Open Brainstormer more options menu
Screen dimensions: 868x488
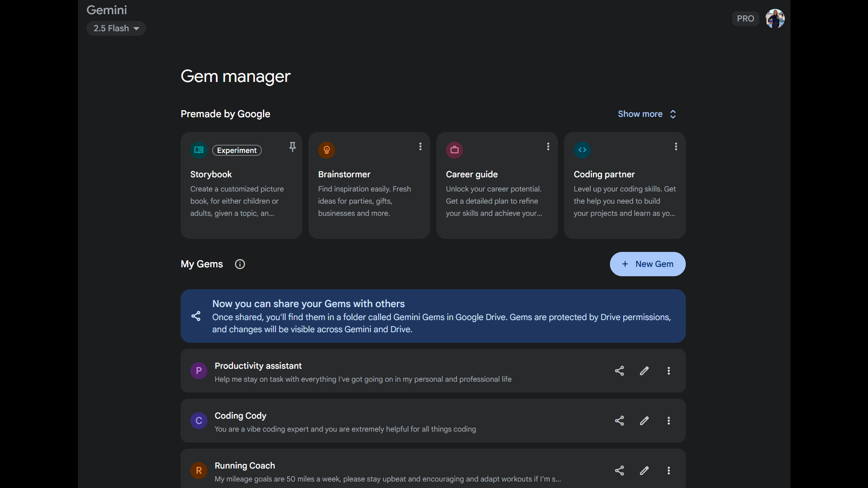[x=420, y=146]
